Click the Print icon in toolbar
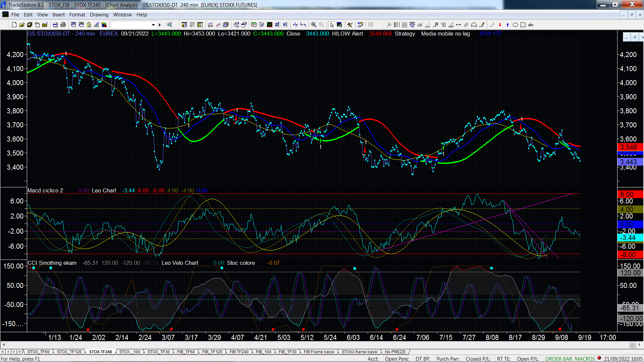 point(63,25)
